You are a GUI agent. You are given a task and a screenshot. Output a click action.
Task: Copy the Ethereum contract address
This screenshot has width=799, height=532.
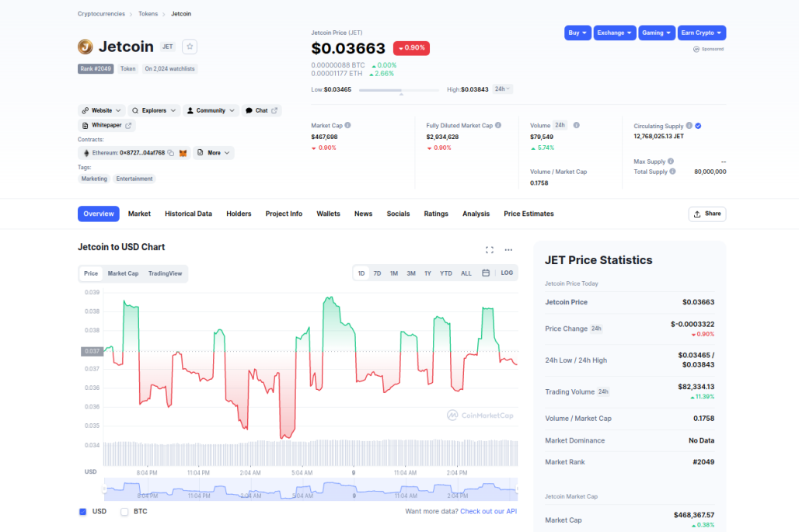coord(171,153)
